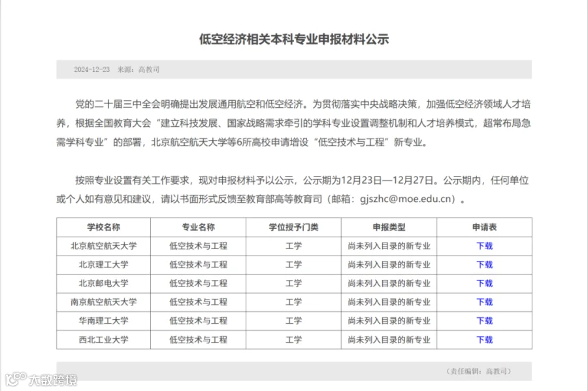The image size is (588, 391).
Task: Click the 学校名称 column header
Action: (103, 228)
